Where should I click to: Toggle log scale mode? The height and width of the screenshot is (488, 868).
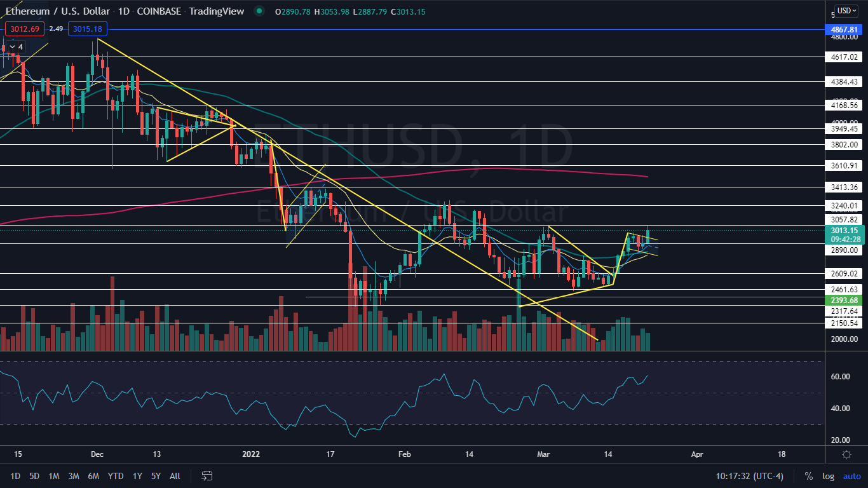pos(828,476)
